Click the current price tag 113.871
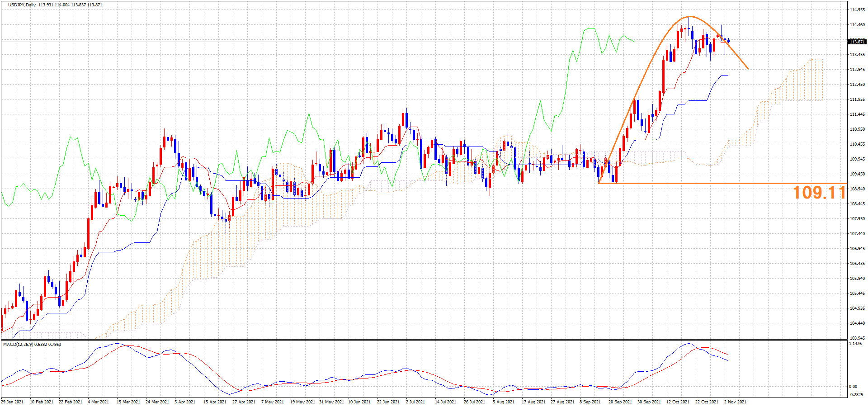Screen dimensions: 868x407 click(x=857, y=42)
